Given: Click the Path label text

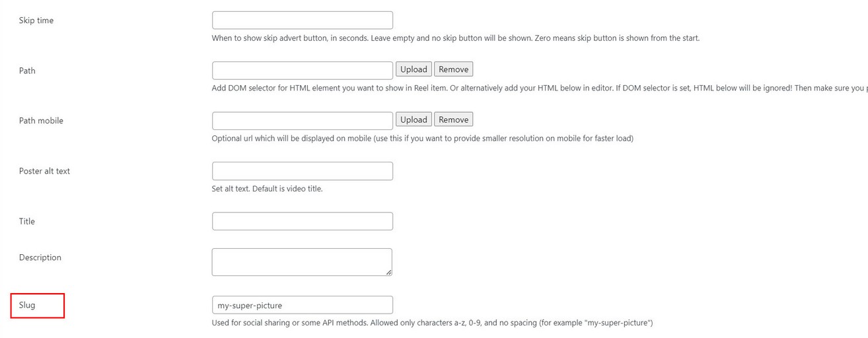Looking at the screenshot, I should pyautogui.click(x=27, y=71).
